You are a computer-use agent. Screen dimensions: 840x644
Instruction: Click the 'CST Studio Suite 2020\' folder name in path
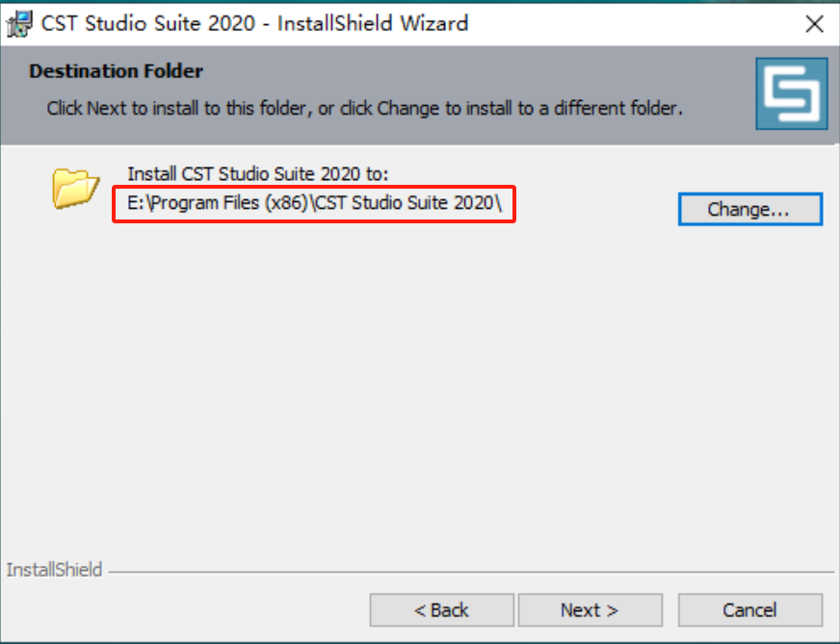(406, 203)
